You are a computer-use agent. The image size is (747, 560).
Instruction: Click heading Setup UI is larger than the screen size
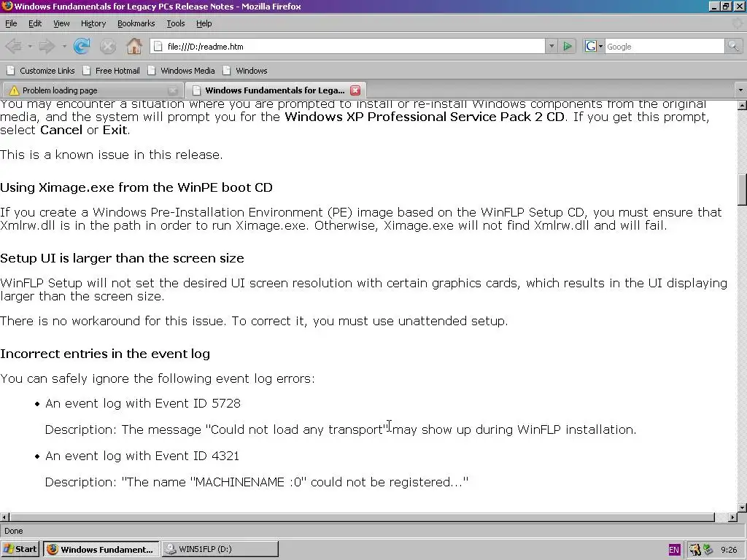[x=122, y=258]
